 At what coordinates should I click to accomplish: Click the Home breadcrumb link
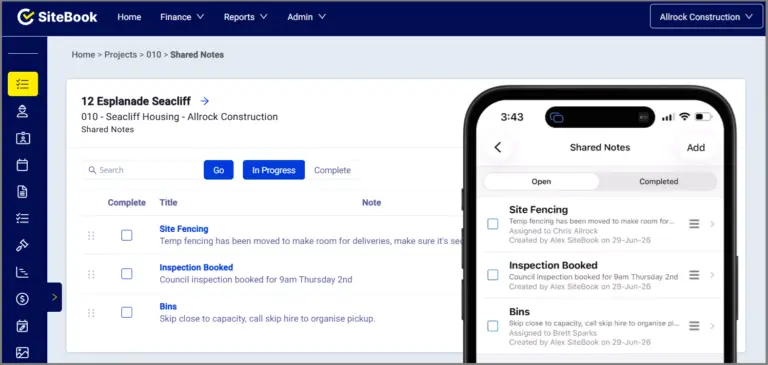pyautogui.click(x=83, y=55)
